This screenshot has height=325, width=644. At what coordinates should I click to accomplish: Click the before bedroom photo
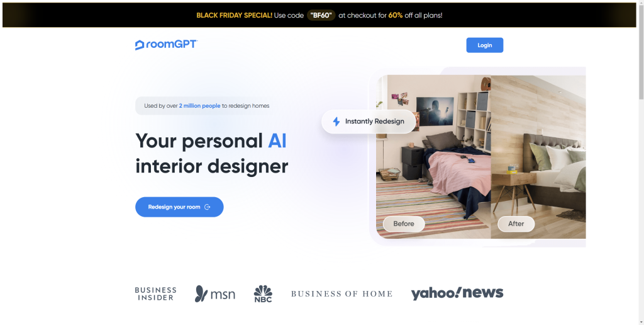[x=433, y=156]
